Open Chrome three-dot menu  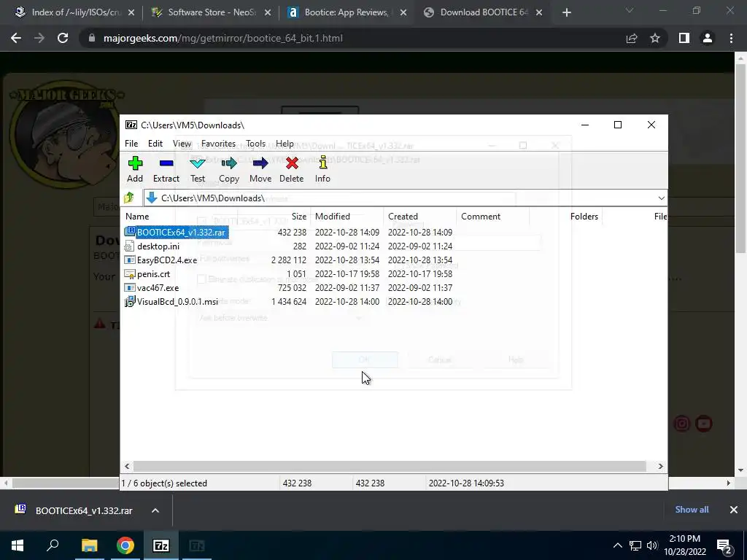(731, 38)
